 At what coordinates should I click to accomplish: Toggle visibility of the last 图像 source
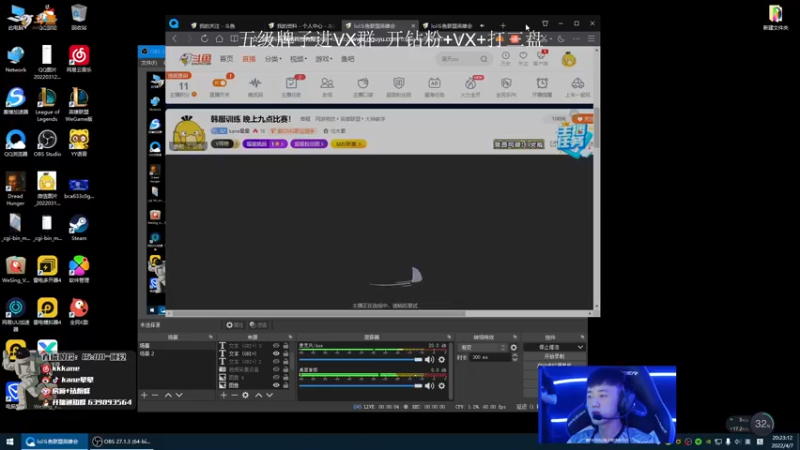tap(276, 385)
